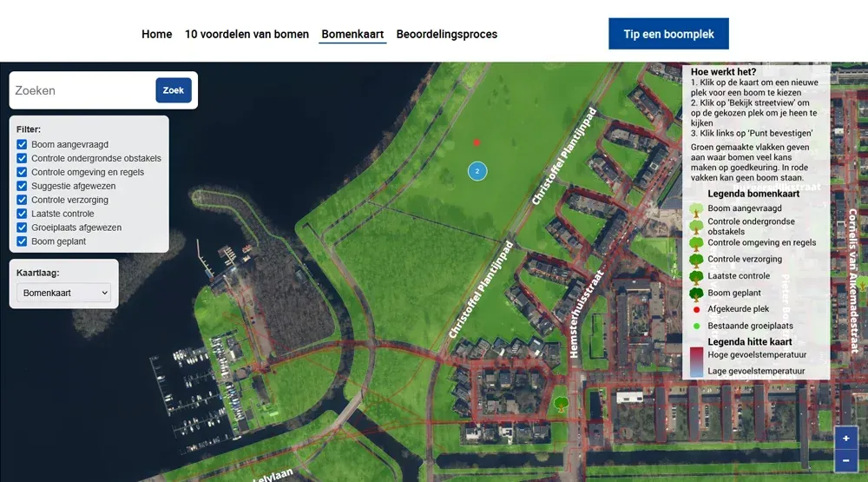Click the blue cluster marker labeled 2
Viewport: 868px width, 482px height.
(477, 171)
